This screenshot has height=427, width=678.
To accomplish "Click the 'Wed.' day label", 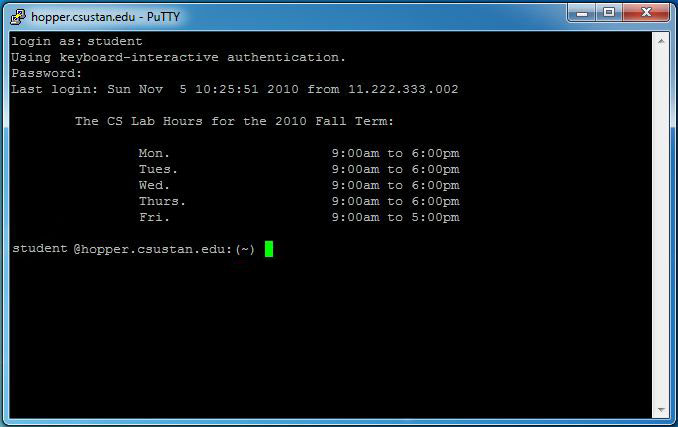I will (x=154, y=185).
